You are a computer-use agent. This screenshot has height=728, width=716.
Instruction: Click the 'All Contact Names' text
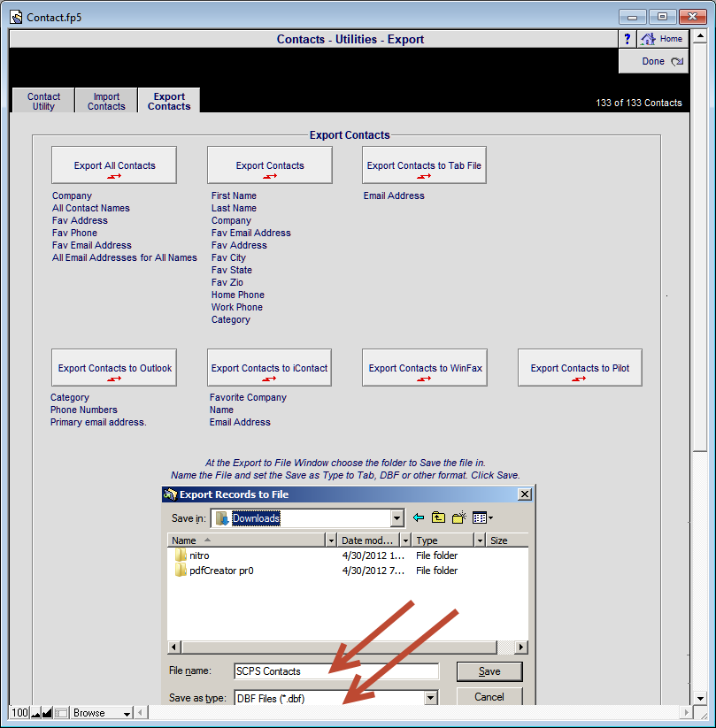[x=90, y=208]
